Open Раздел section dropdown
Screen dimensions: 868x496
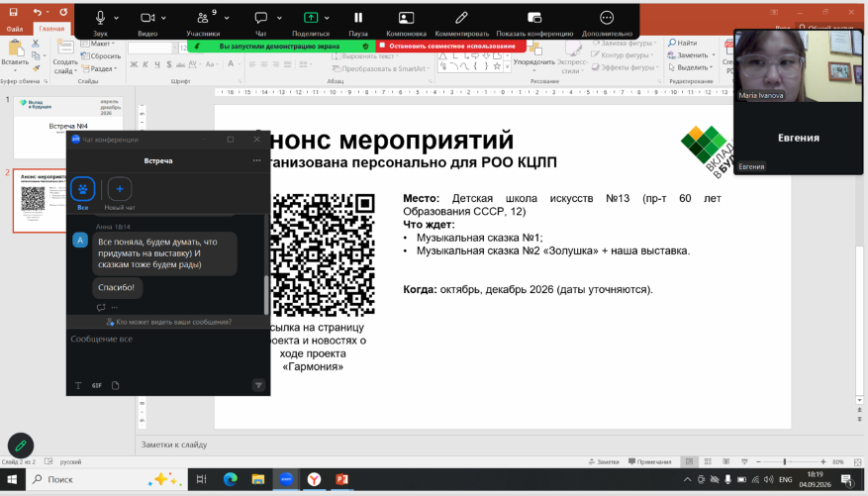[x=100, y=68]
